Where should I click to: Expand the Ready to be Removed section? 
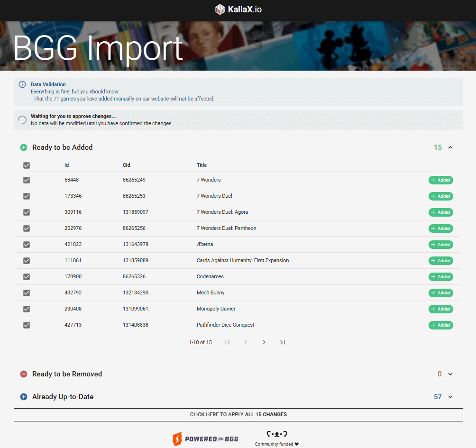pyautogui.click(x=450, y=374)
